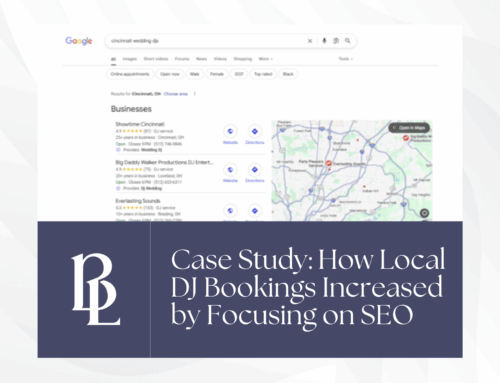
Task: Start voice search with microphone icon
Action: click(324, 41)
